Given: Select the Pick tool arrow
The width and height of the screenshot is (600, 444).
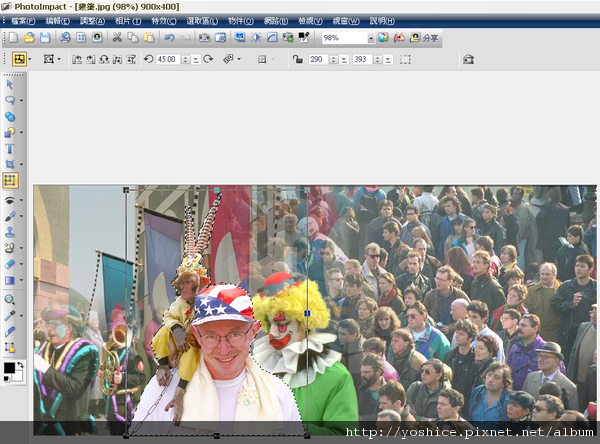Looking at the screenshot, I should [x=10, y=84].
